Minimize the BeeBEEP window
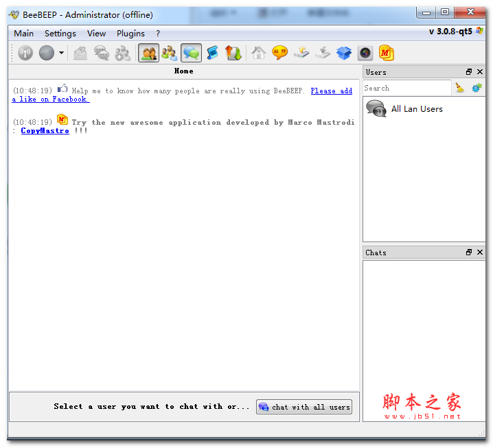The image size is (493, 448). 426,12
